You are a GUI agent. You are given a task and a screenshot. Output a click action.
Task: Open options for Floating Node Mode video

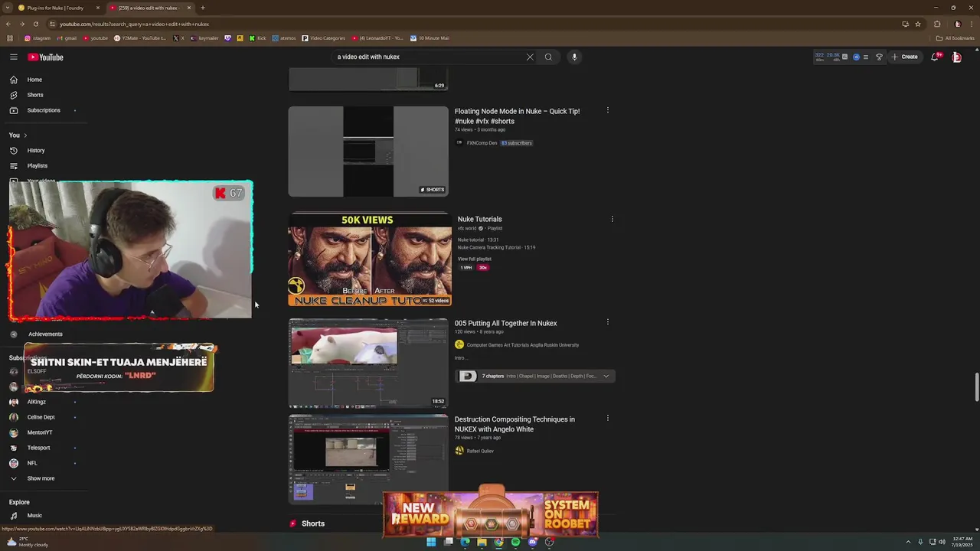point(608,110)
